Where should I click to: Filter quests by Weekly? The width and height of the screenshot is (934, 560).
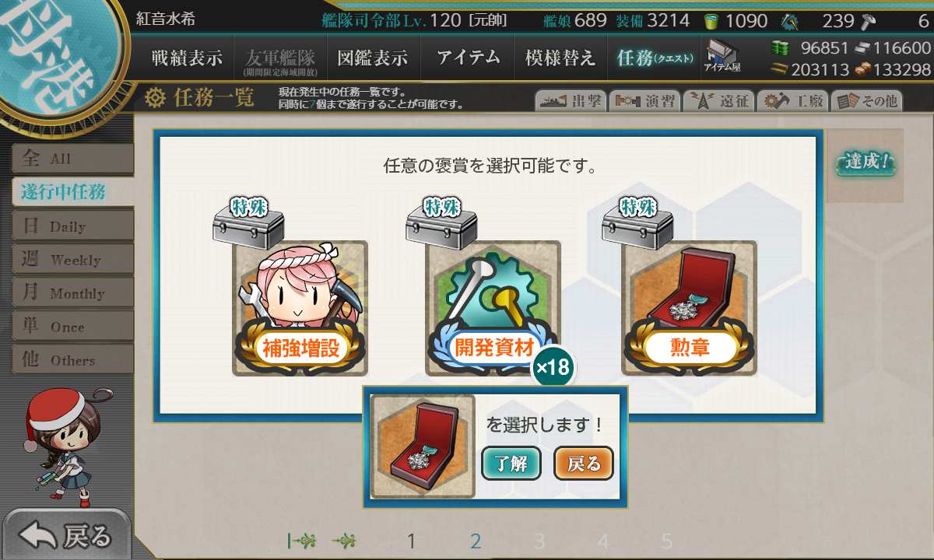[x=72, y=259]
